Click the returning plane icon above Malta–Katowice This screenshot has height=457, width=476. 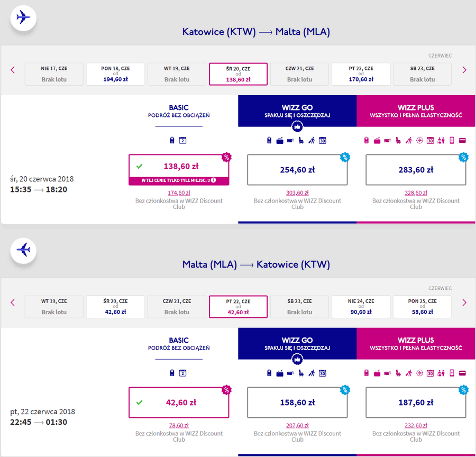(23, 250)
